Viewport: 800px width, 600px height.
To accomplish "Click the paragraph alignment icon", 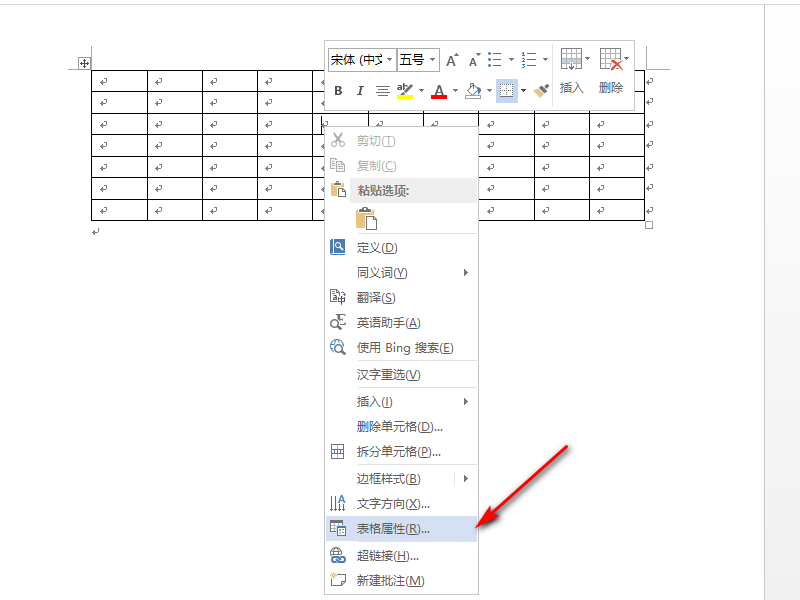I will [x=383, y=91].
